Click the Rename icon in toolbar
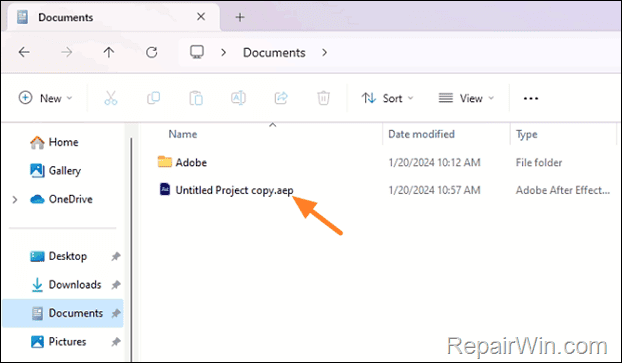This screenshot has height=363, width=622. [238, 98]
